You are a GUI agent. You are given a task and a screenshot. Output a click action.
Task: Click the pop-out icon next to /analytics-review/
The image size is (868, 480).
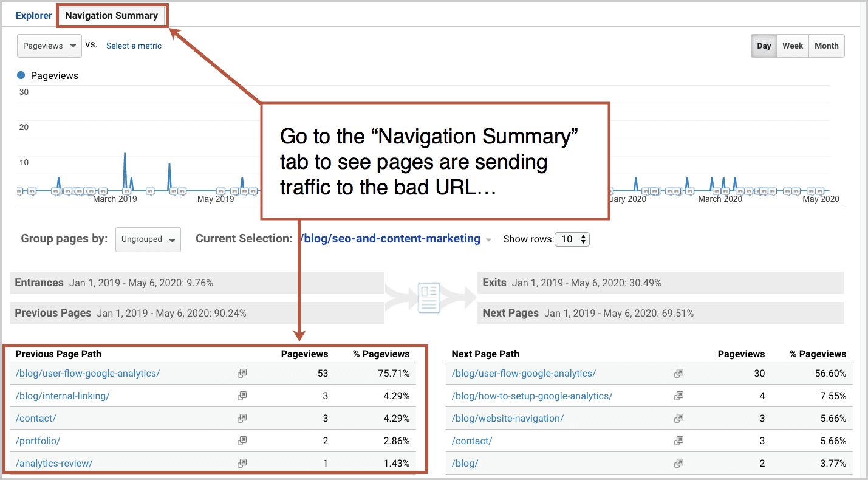(242, 462)
